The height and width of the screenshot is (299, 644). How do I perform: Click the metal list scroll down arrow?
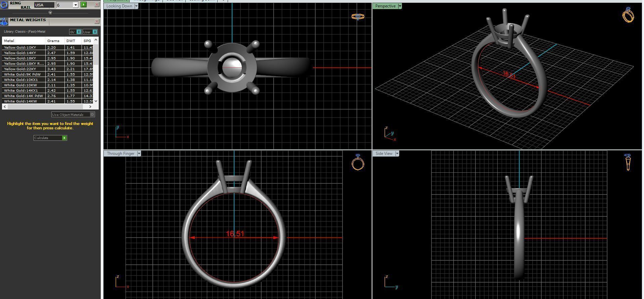(96, 101)
